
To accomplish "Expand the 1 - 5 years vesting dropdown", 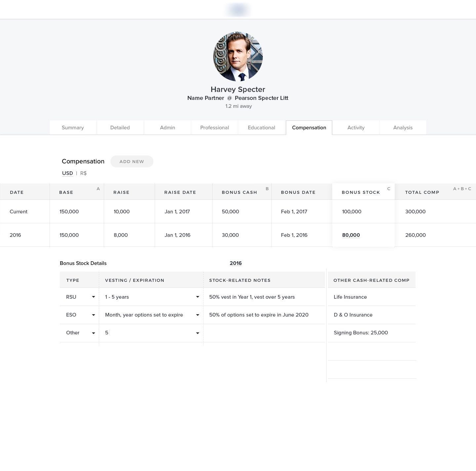I will point(198,297).
